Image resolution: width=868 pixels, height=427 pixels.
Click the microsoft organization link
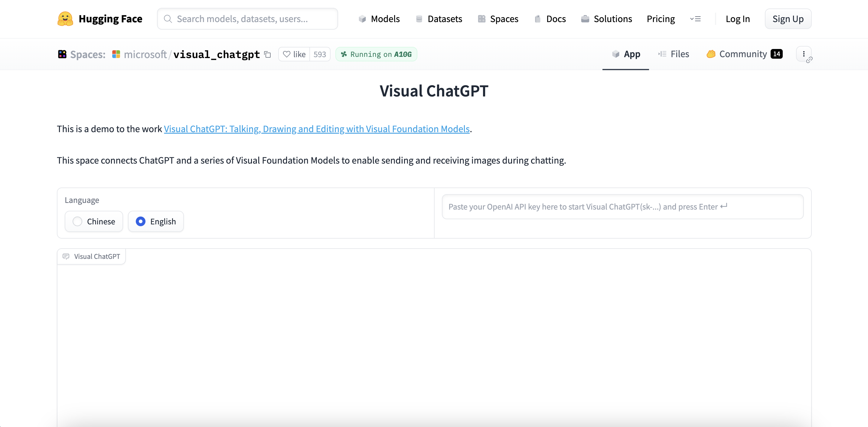pos(145,54)
